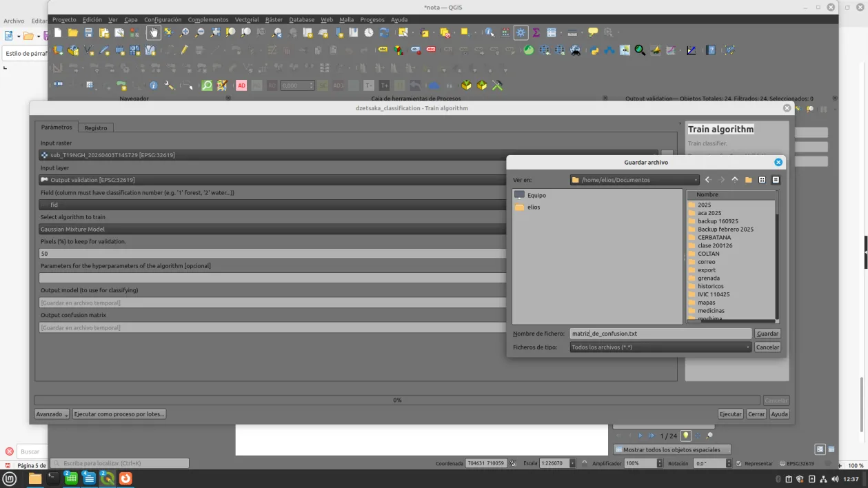Switch to the Registro tab
Image resolution: width=868 pixels, height=488 pixels.
(96, 128)
